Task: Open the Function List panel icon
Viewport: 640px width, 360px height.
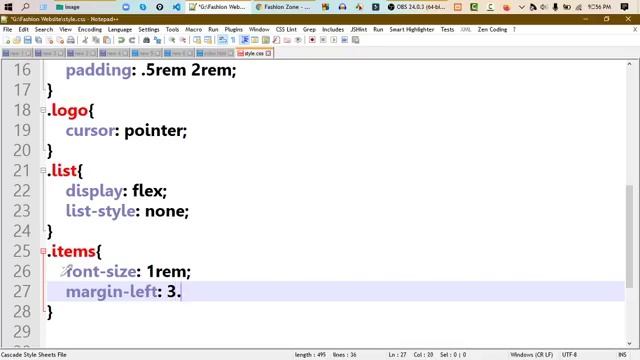Action: (x=276, y=40)
